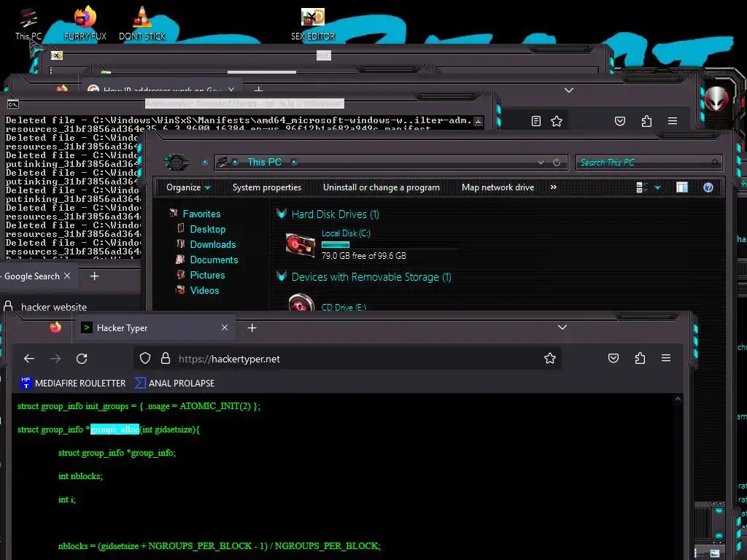The image size is (747, 560).
Task: Open Local Disk (C:) drive icon
Action: 300,244
